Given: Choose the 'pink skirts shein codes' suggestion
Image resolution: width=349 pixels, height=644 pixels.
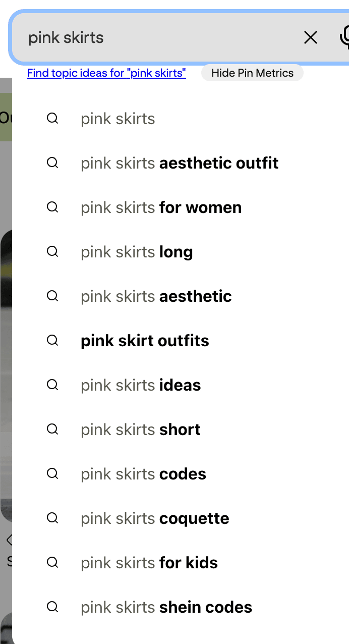Looking at the screenshot, I should (x=181, y=607).
